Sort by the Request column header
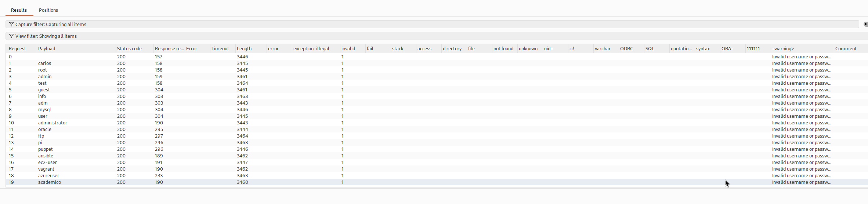Screen dimensions: 868x204 (x=21, y=48)
